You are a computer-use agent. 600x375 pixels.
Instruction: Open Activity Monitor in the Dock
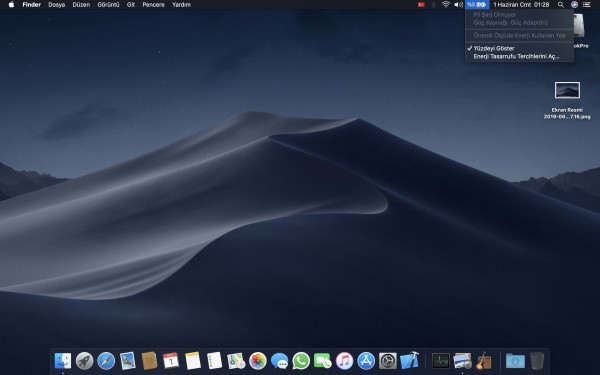point(440,361)
